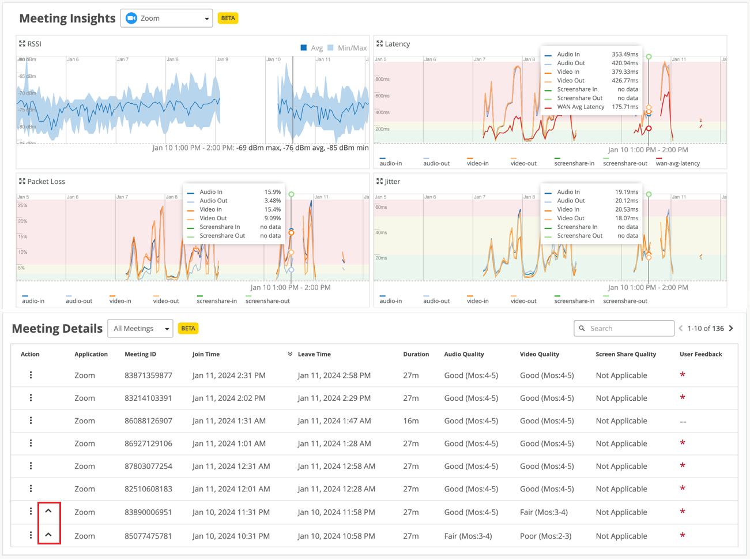Open the Zoom application dropdown
Image resolution: width=750 pixels, height=560 pixels.
click(x=167, y=18)
